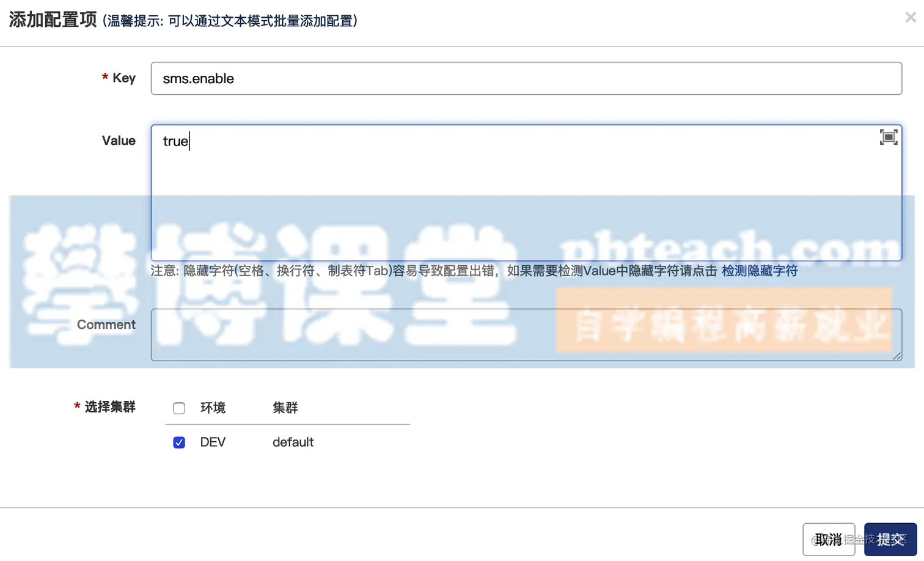
Task: Focus the Value text area
Action: (x=526, y=193)
